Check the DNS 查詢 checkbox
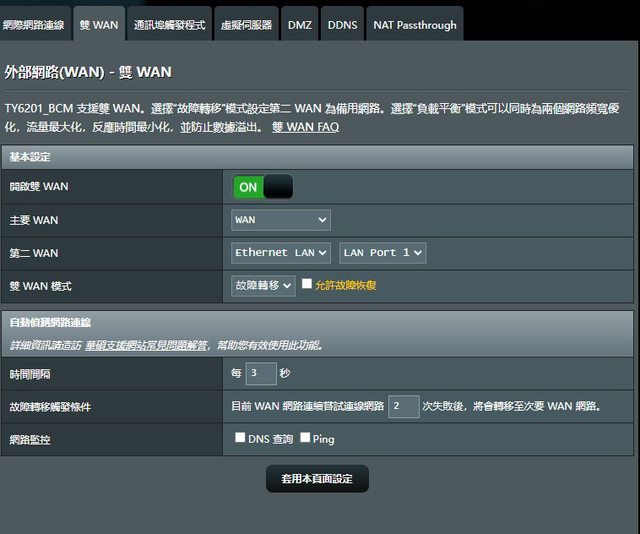The width and height of the screenshot is (640, 534). [x=240, y=438]
